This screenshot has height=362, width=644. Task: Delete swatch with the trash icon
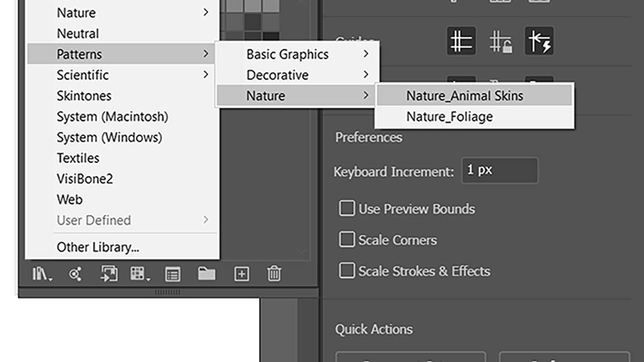(x=274, y=275)
